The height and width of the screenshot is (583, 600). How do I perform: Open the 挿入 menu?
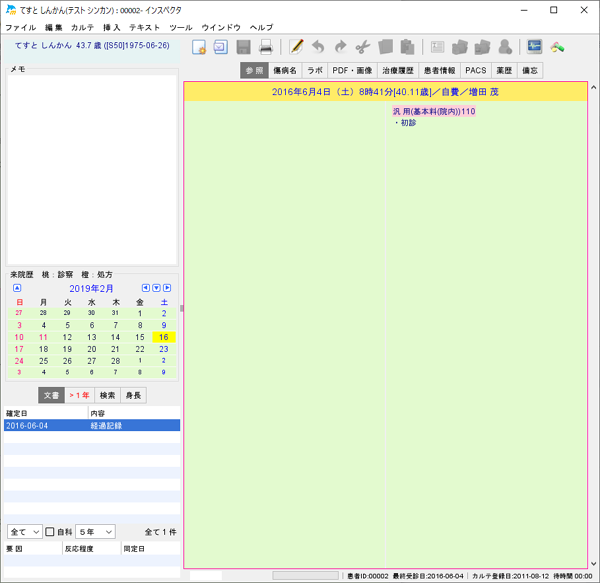112,28
